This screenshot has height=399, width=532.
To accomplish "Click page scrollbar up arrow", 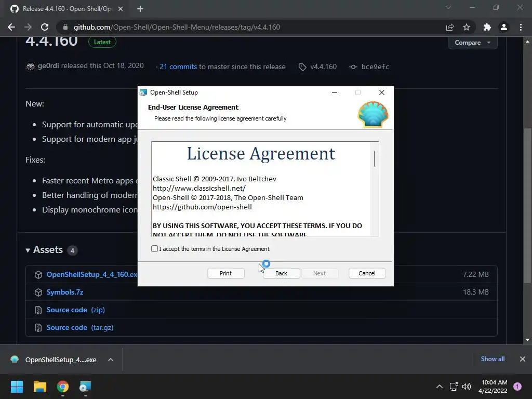I will (527, 42).
